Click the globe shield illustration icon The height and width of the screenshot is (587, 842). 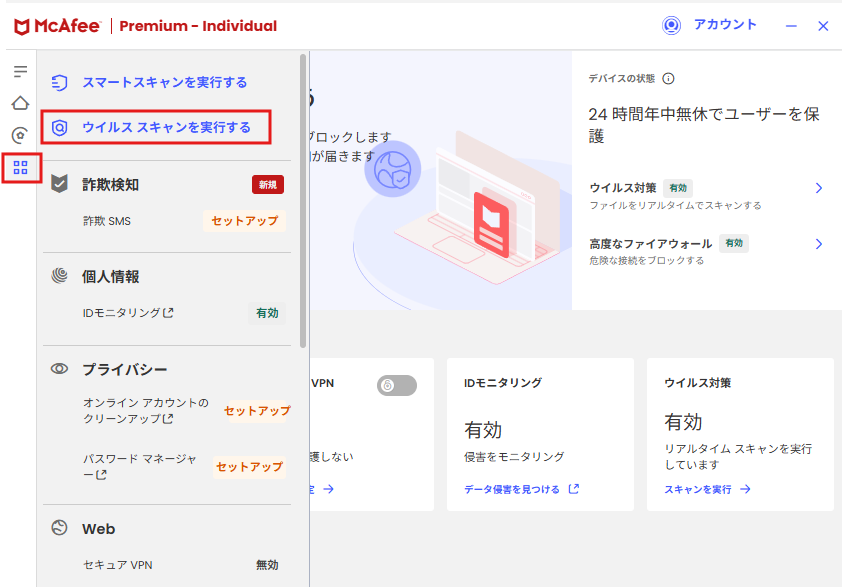[393, 169]
